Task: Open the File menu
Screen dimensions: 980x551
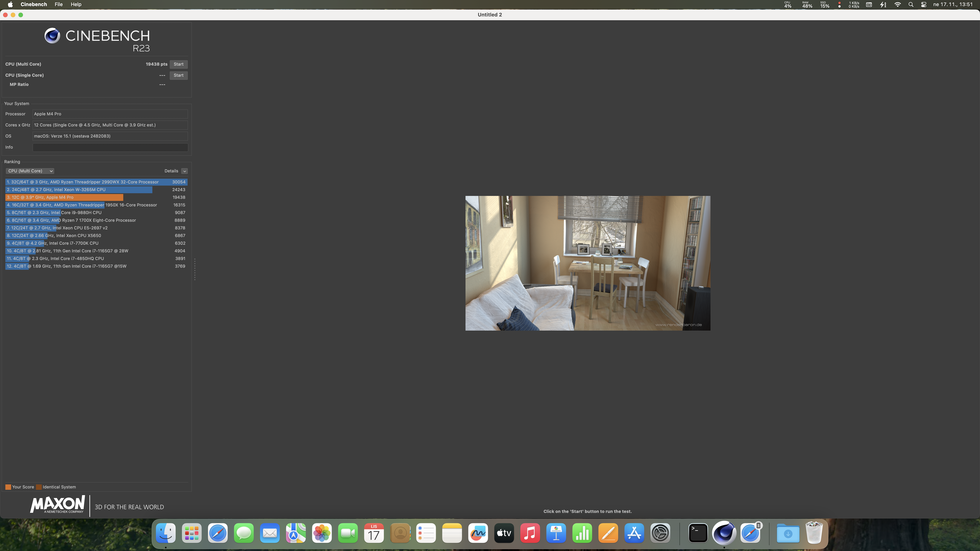Action: tap(59, 5)
